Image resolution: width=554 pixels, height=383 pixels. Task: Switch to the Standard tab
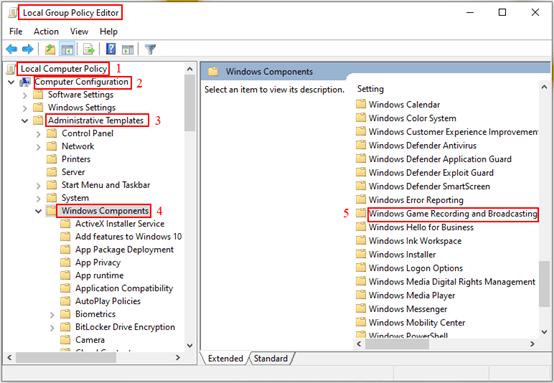271,358
